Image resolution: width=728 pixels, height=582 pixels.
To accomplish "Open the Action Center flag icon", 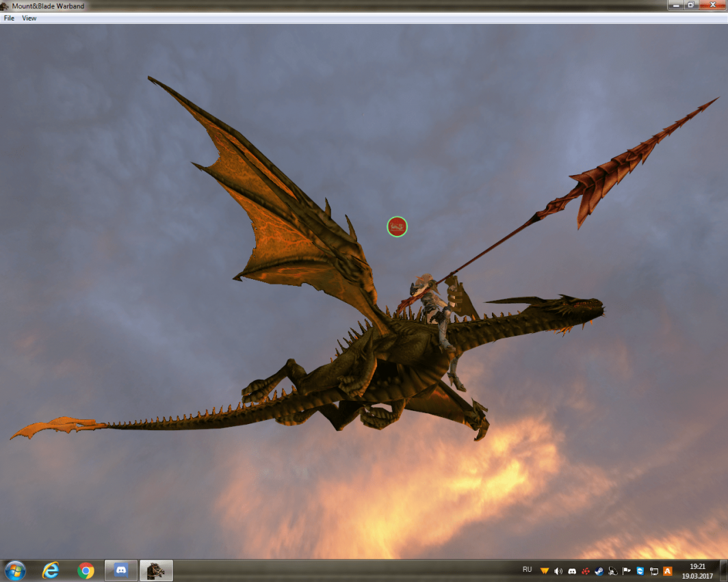I will point(626,570).
